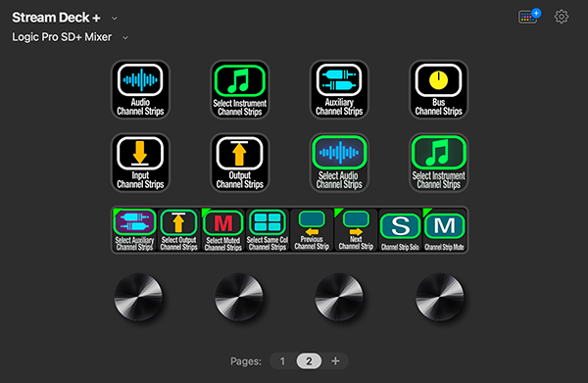Toggle Channel Strip Mute
588x383 pixels.
click(444, 230)
